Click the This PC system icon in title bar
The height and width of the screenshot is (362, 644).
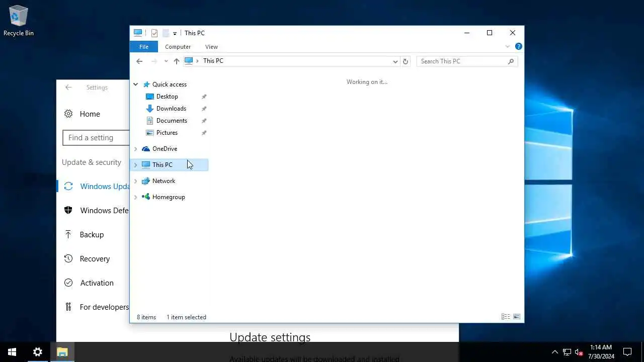[x=138, y=33]
